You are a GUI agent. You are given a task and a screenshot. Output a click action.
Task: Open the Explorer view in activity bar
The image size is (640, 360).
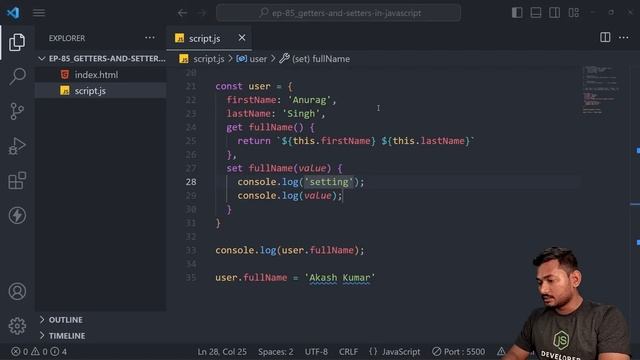coord(17,42)
